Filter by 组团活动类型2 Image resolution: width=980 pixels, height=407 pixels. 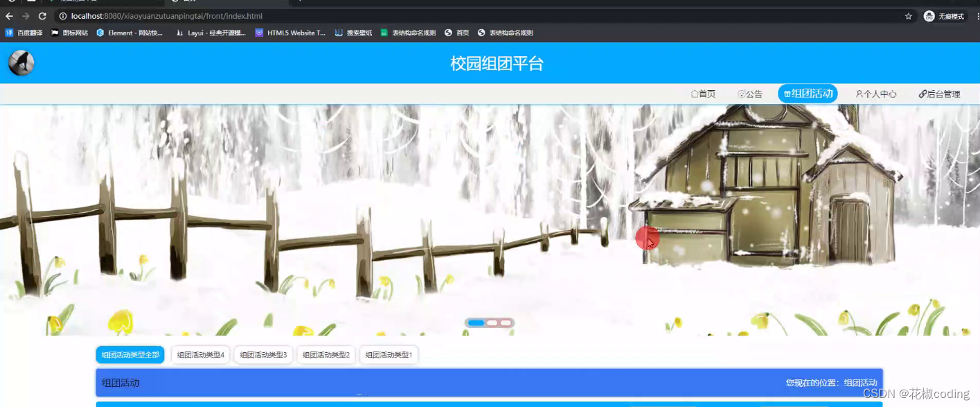click(x=326, y=355)
